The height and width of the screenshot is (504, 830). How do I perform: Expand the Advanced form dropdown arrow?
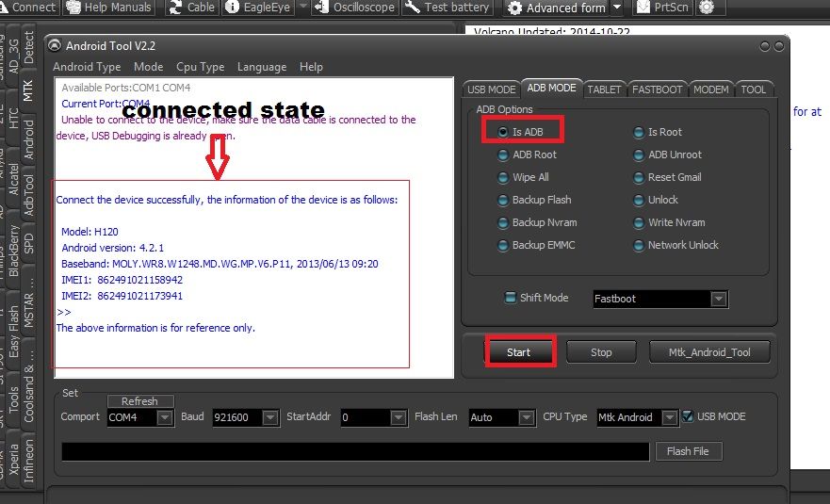(617, 8)
